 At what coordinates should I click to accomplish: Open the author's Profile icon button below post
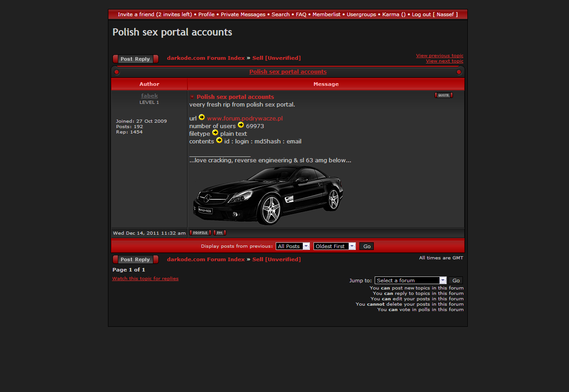(200, 233)
